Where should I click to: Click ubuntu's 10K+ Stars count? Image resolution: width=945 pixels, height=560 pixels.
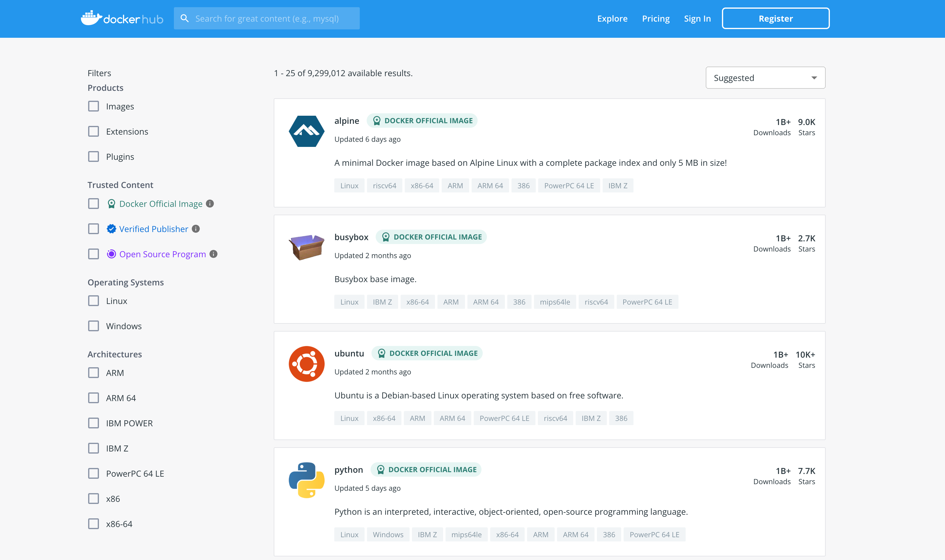click(805, 360)
